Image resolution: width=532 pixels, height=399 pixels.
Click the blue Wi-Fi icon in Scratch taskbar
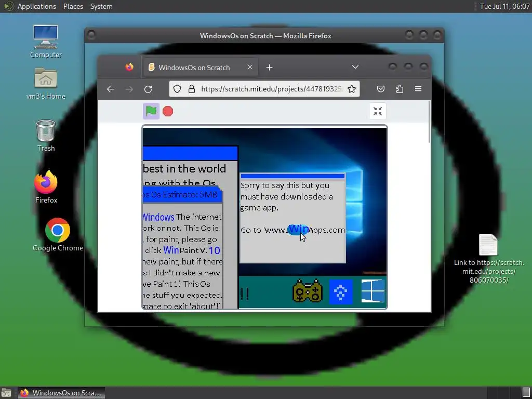click(341, 291)
